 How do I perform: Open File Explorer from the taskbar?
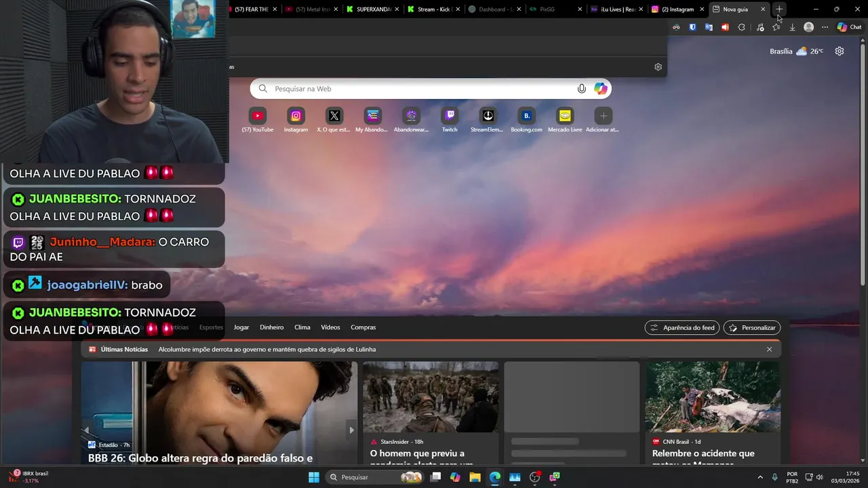click(x=475, y=477)
